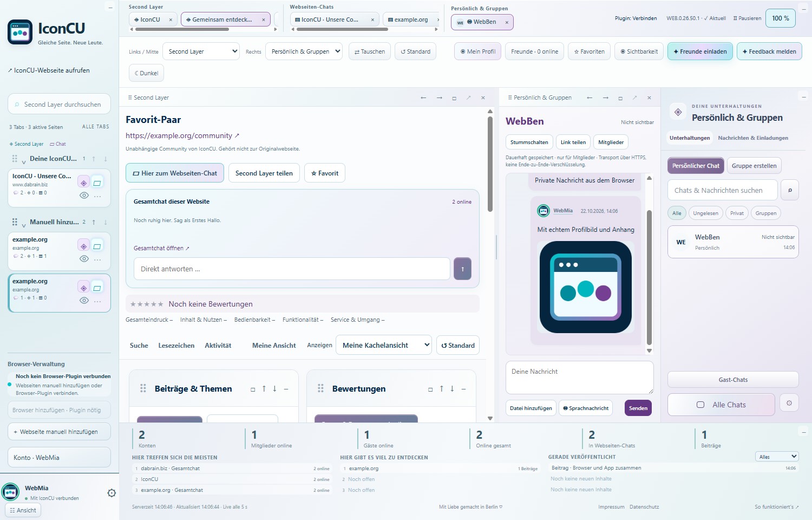Click the Dunkel dark mode toggle
812x520 pixels.
click(146, 73)
